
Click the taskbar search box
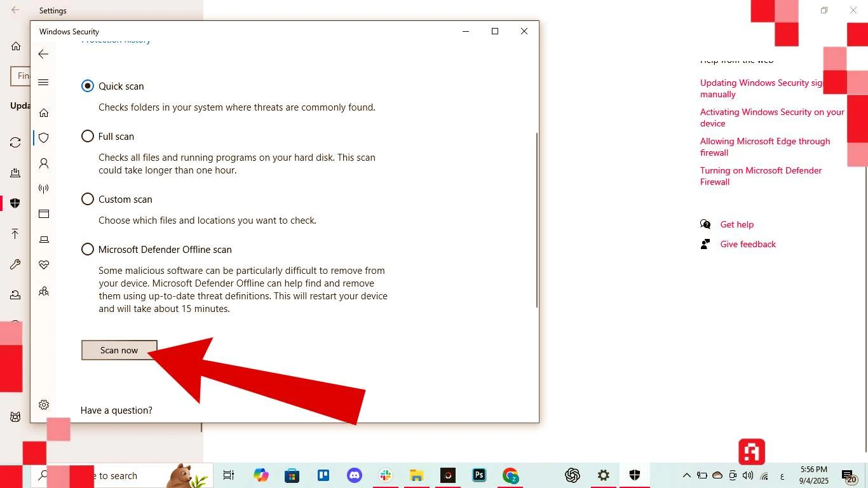pos(121,475)
